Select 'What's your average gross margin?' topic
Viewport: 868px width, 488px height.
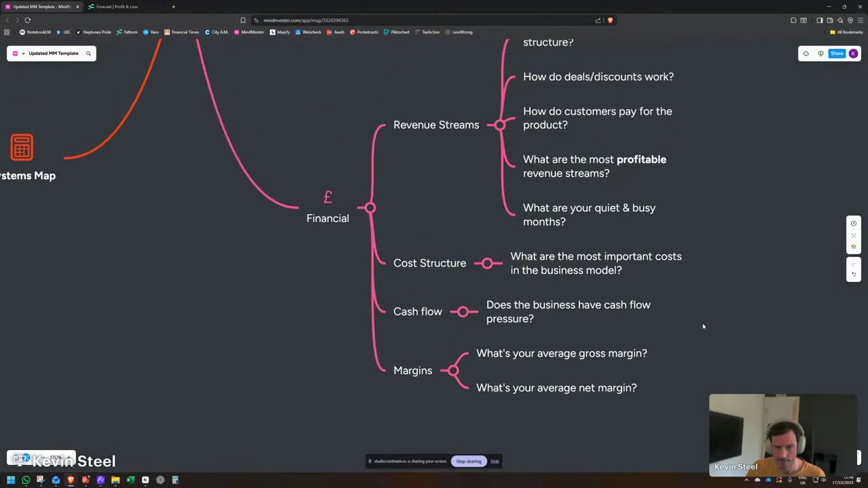tap(561, 353)
